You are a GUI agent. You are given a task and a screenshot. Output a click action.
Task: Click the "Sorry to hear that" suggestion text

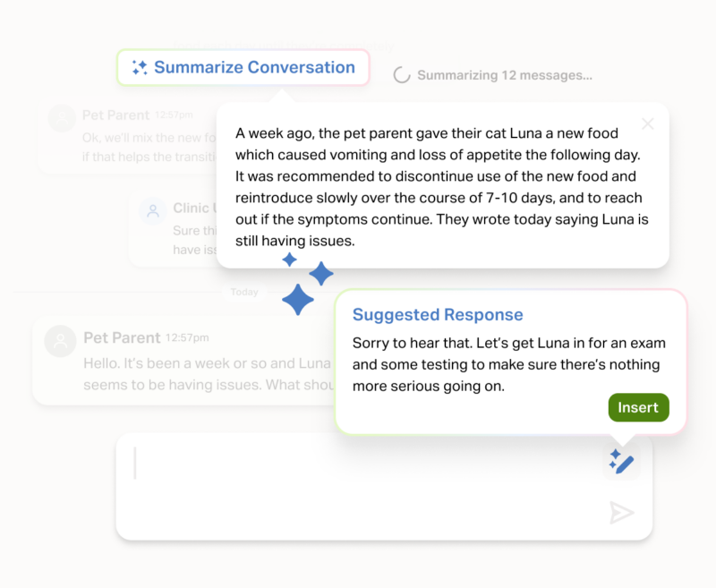(x=508, y=364)
